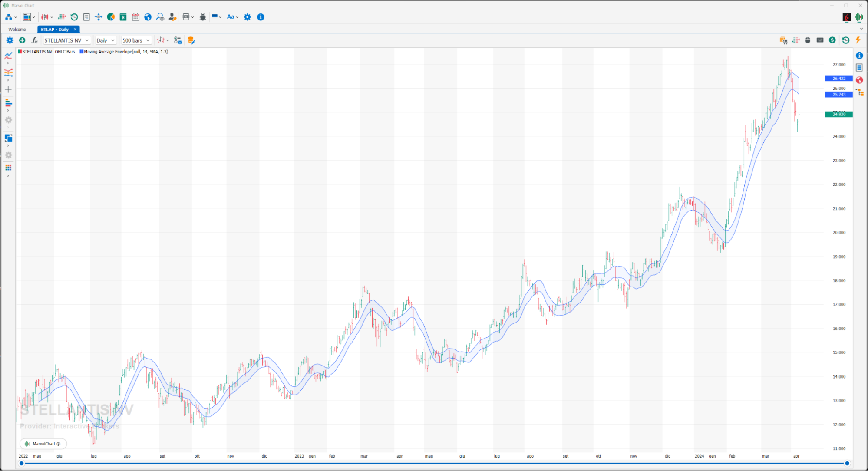Close the STLAP - Daily tab
This screenshot has height=471, width=868.
tap(75, 29)
